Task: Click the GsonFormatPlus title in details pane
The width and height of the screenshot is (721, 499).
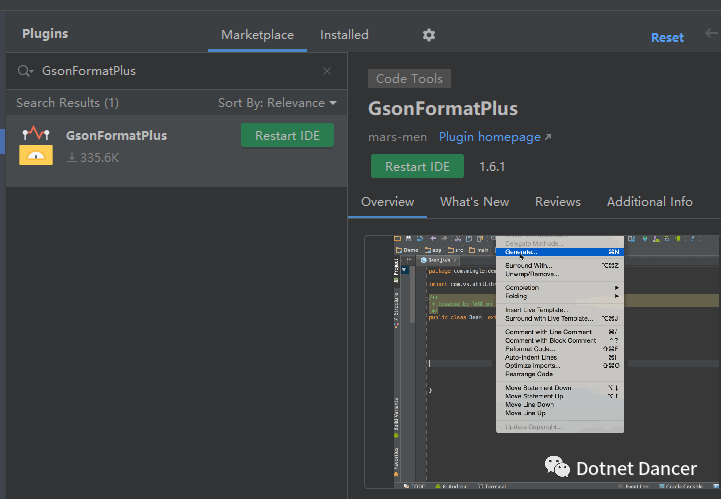Action: point(443,109)
